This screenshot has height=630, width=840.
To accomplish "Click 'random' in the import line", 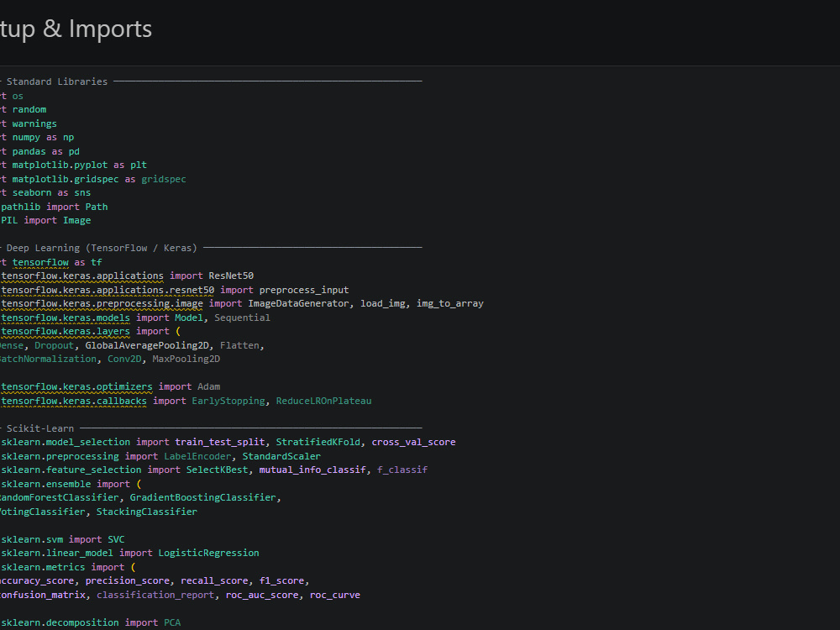I will pos(29,109).
